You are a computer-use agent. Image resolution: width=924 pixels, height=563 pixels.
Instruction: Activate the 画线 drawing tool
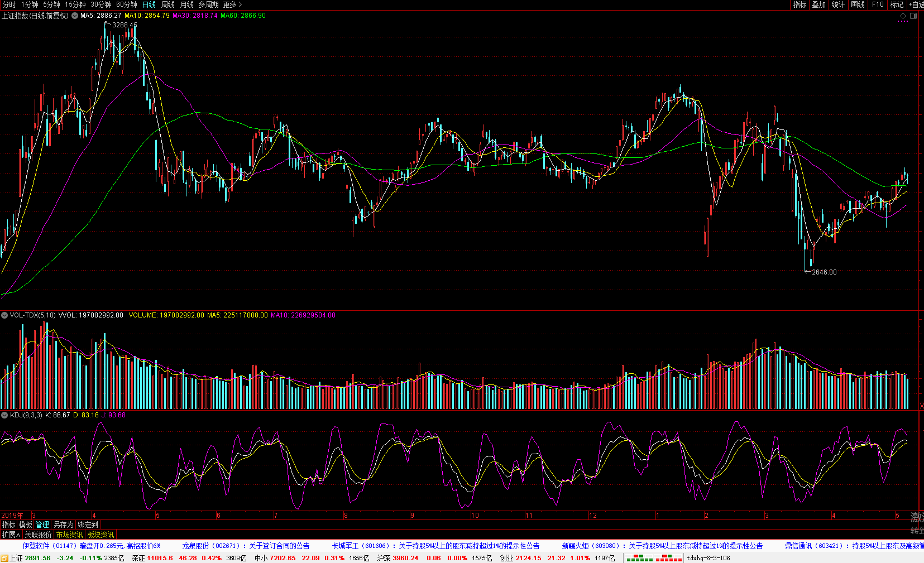tap(858, 4)
